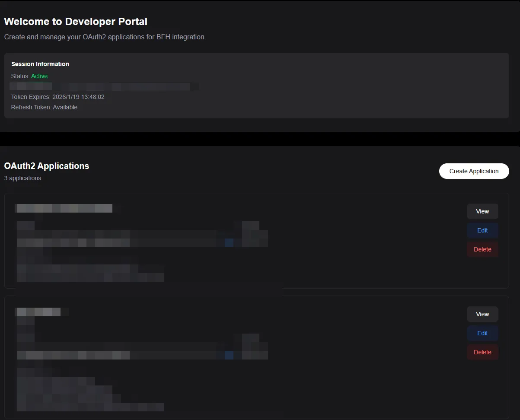Click the 'OAuth2 Applications' heading
Image resolution: width=520 pixels, height=420 pixels.
point(47,166)
